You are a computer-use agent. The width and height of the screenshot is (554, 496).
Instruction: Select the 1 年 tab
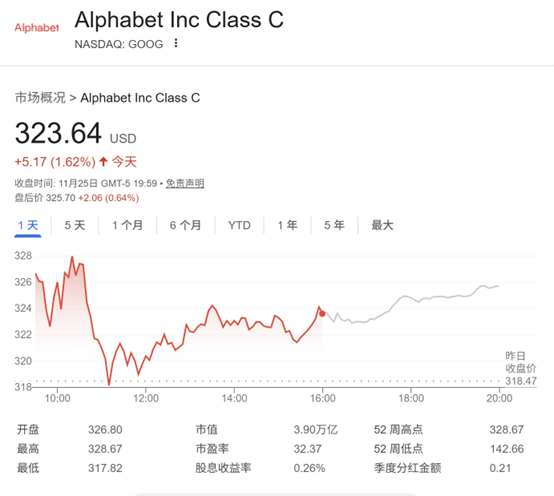coord(288,225)
